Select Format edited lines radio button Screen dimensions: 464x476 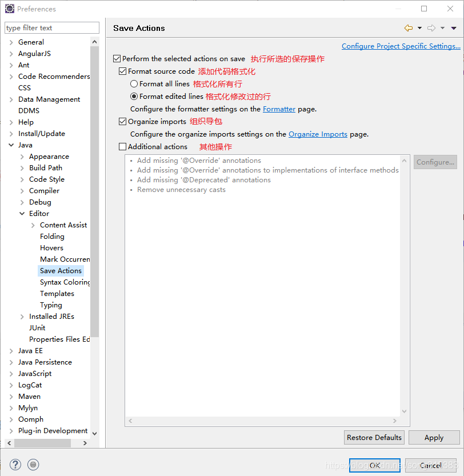pyautogui.click(x=134, y=97)
